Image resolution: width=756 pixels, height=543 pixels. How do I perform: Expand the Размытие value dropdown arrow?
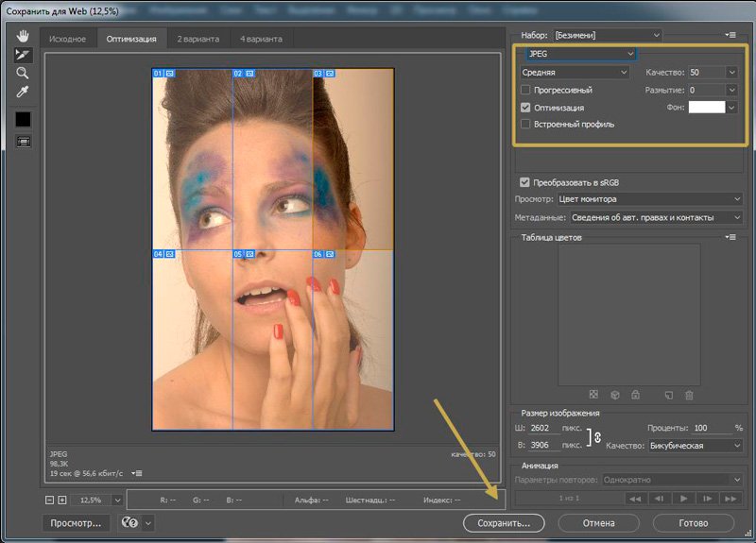(731, 90)
